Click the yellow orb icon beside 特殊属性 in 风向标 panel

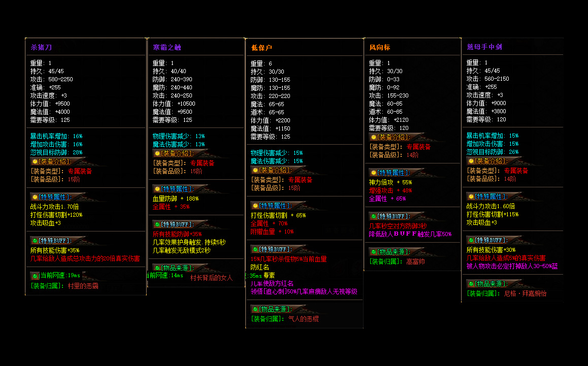click(x=373, y=173)
